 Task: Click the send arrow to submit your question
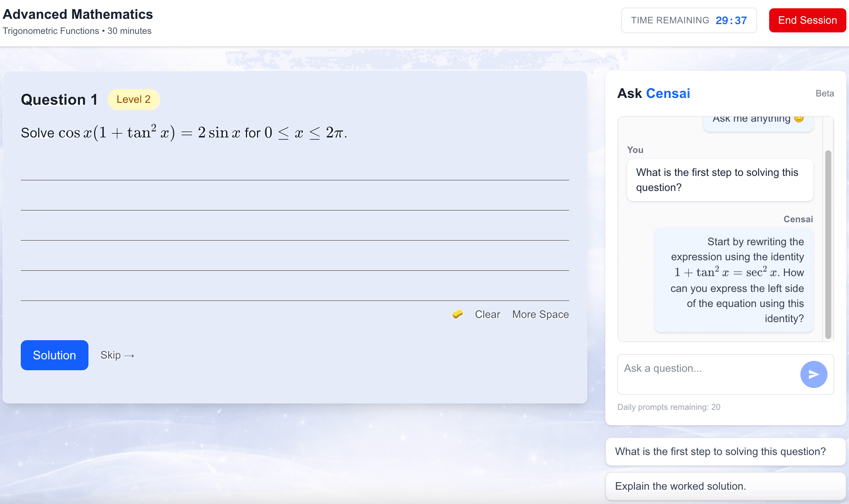pos(814,374)
